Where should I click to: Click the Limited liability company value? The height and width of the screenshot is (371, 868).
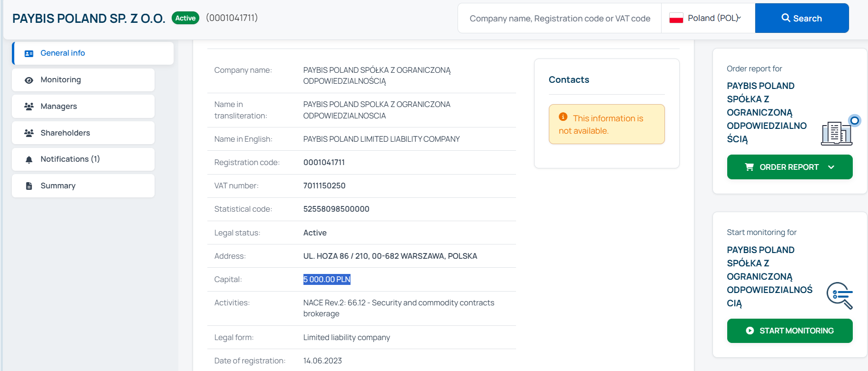[x=347, y=338]
